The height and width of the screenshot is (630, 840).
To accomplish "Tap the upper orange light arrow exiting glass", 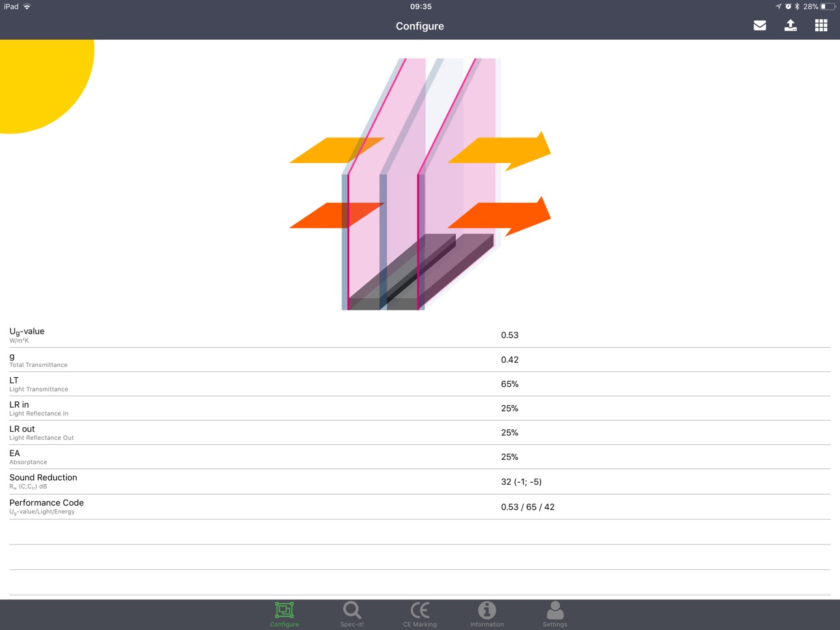I will pyautogui.click(x=499, y=151).
